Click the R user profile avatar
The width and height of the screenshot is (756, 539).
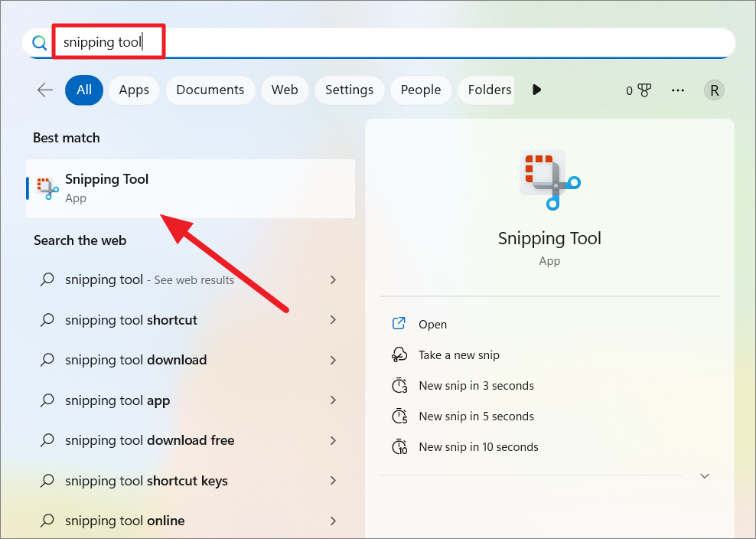pyautogui.click(x=714, y=90)
